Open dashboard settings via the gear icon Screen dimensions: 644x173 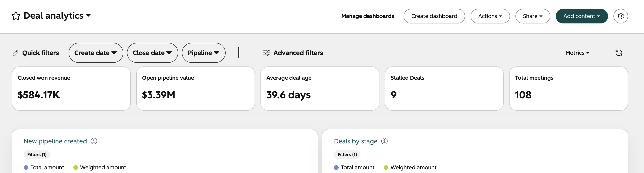(621, 16)
